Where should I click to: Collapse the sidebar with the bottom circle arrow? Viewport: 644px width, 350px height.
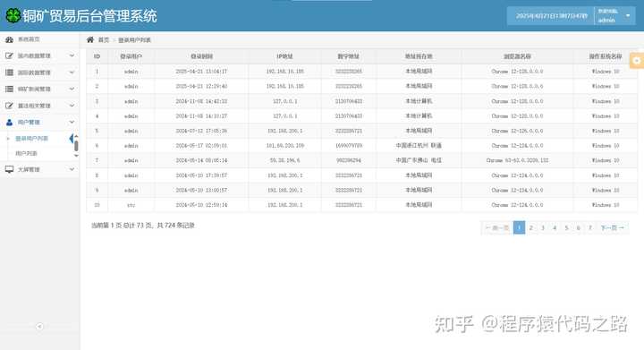tap(39, 327)
